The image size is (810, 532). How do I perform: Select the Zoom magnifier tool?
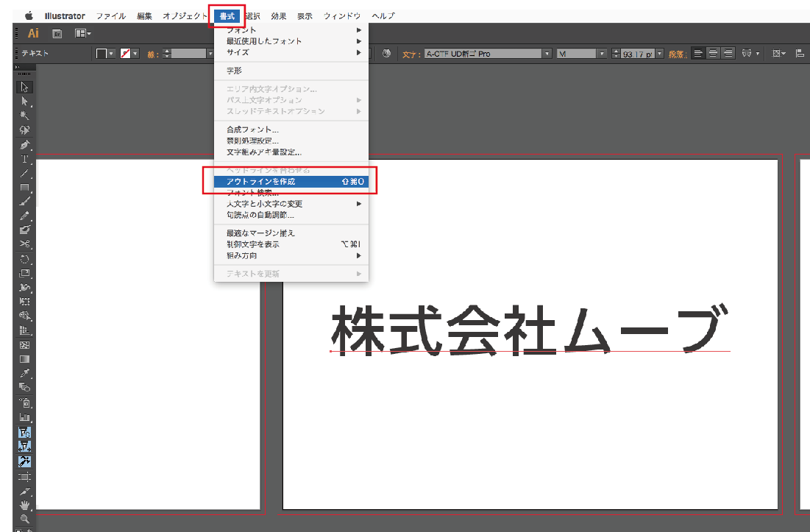pyautogui.click(x=24, y=519)
